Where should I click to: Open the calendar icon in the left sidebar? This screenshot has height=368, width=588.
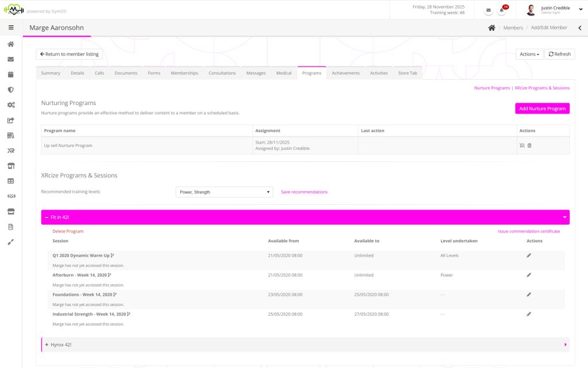[x=11, y=74]
